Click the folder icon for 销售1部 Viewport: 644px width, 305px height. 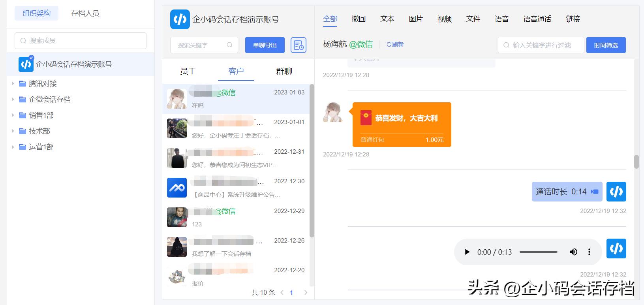[23, 115]
